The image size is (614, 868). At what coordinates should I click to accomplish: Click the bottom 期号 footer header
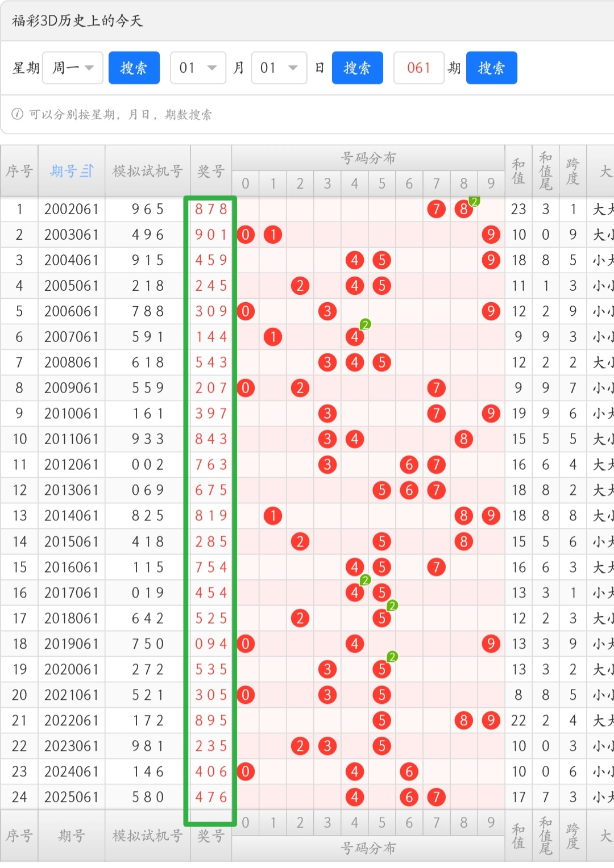[72, 836]
